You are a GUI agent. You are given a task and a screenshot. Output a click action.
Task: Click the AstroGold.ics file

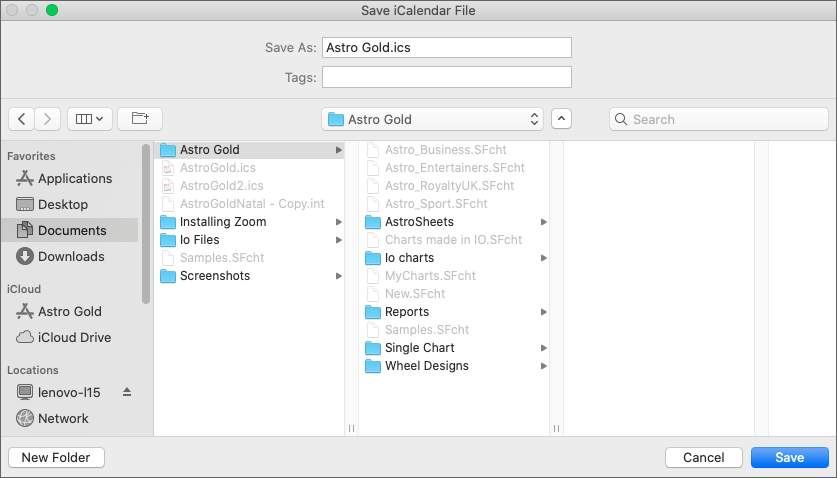click(x=249, y=168)
